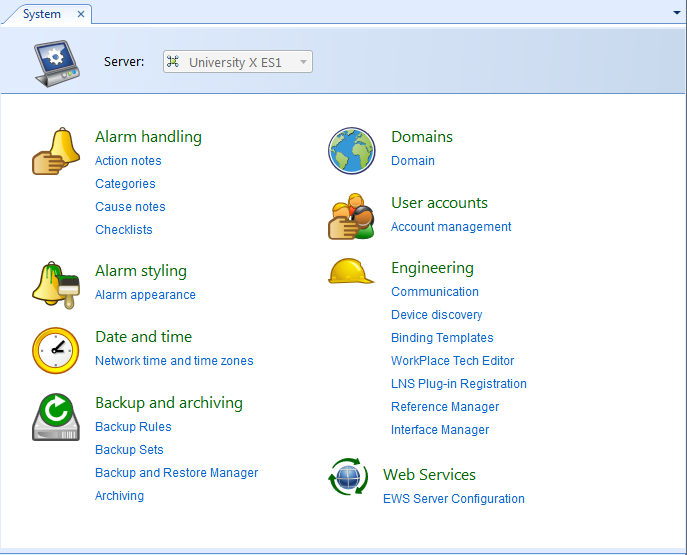
Task: Open Alarm appearance
Action: (145, 295)
